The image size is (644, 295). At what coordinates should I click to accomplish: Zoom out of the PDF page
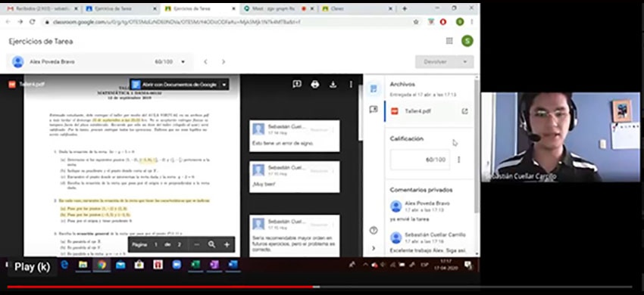pos(197,244)
